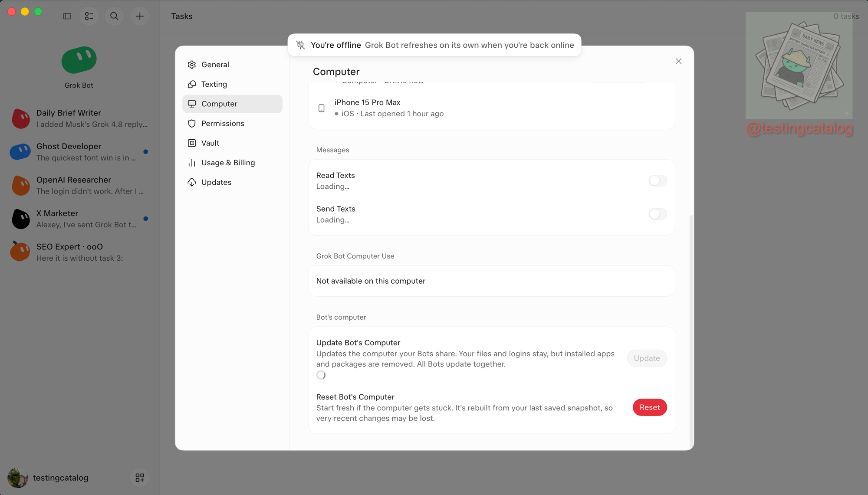This screenshot has height=495, width=868.
Task: Click the search magnifier icon
Action: [x=114, y=16]
